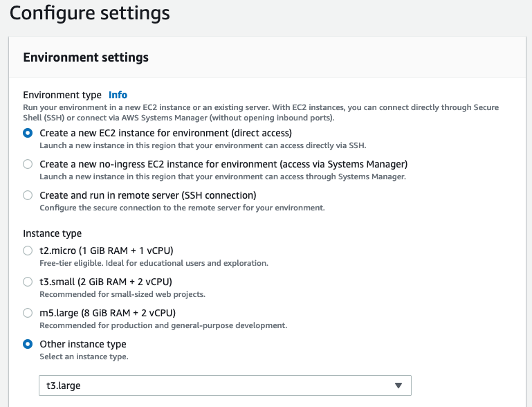This screenshot has width=532, height=407.
Task: Click the Configure settings page heading
Action: (x=90, y=12)
